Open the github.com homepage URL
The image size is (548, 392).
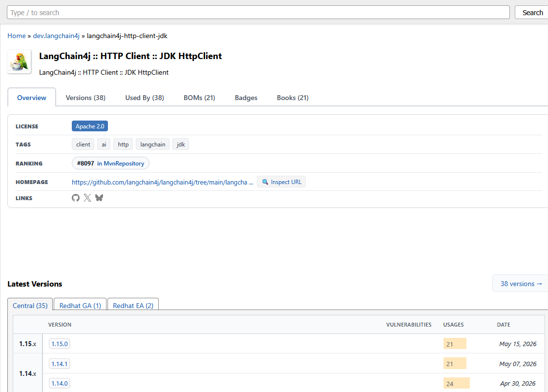[x=163, y=182]
